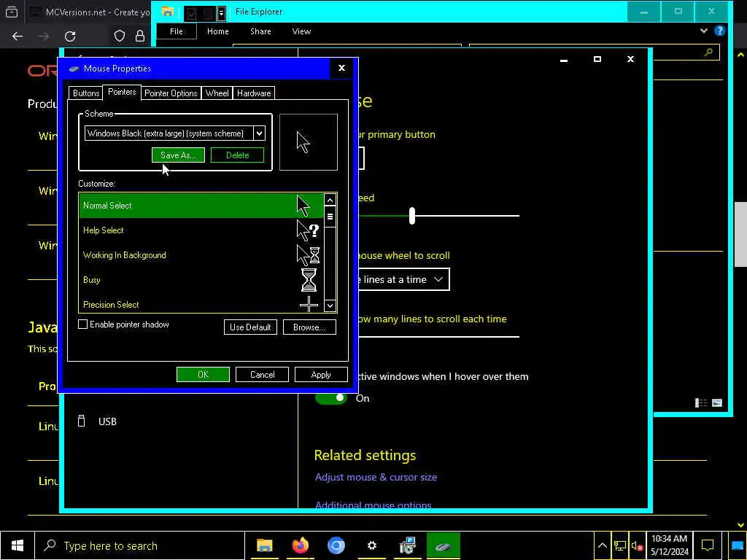This screenshot has height=560, width=747.
Task: Open Firefox from the taskbar
Action: point(300,545)
